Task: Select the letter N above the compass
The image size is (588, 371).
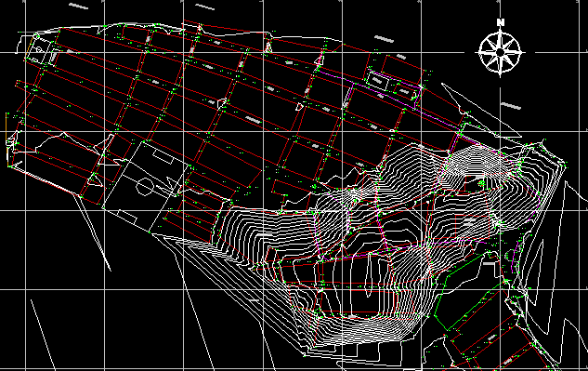Action: [501, 22]
